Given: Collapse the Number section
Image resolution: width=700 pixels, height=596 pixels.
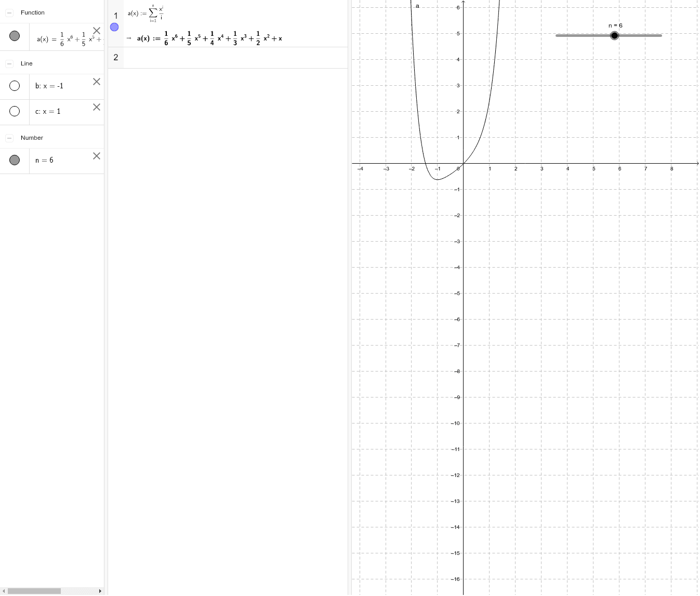Looking at the screenshot, I should point(9,138).
